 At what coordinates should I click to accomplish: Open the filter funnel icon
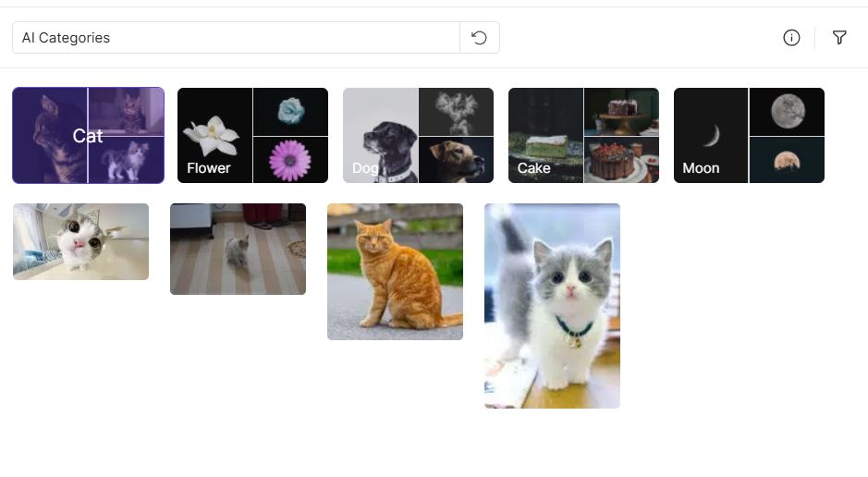(839, 38)
